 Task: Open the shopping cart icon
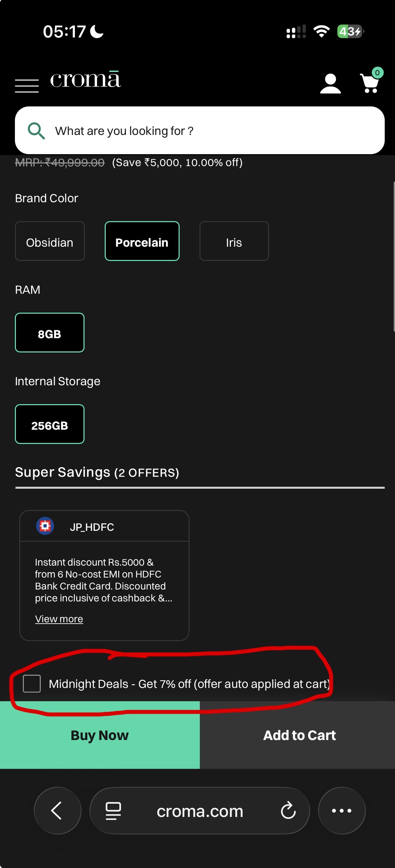pyautogui.click(x=370, y=83)
